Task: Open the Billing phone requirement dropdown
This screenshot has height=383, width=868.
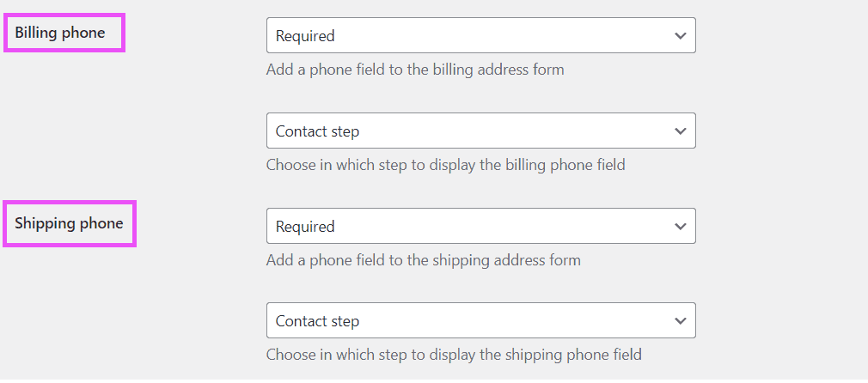Action: click(480, 36)
